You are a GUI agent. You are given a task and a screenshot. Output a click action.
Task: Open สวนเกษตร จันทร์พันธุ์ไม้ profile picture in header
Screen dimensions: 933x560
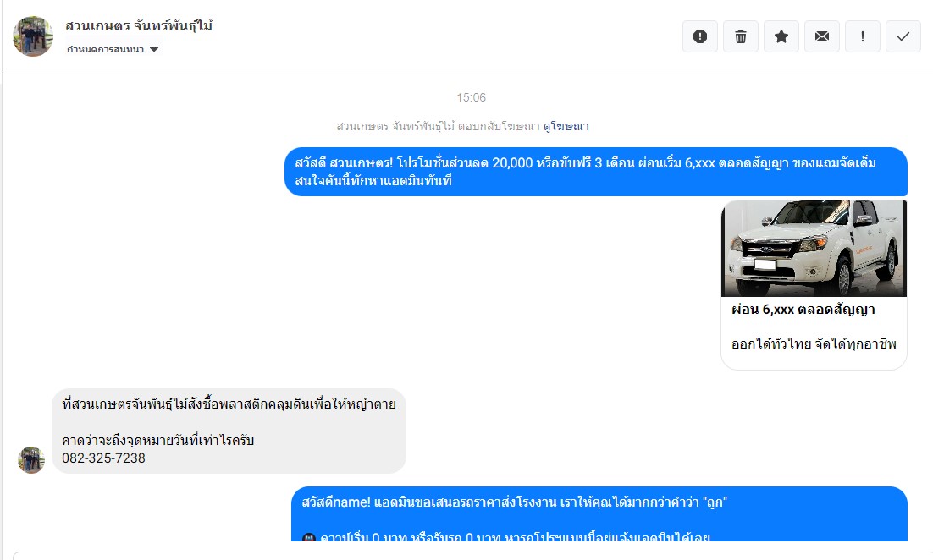[x=33, y=36]
